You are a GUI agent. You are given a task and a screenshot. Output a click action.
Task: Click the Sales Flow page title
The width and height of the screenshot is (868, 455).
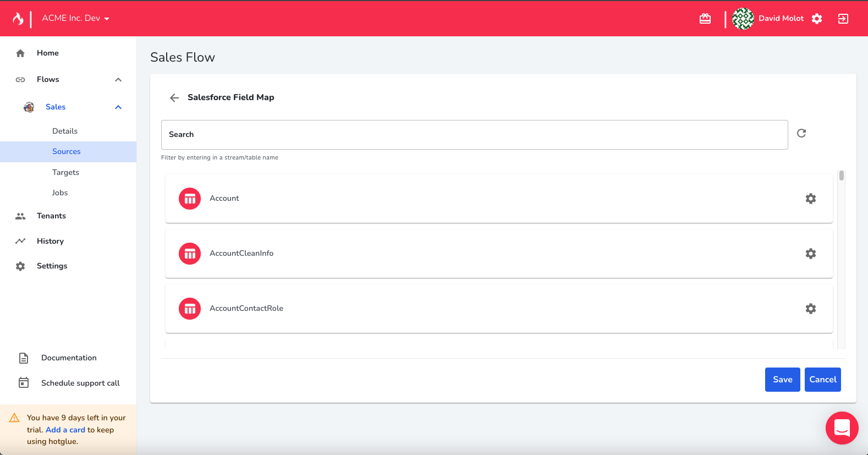point(183,57)
